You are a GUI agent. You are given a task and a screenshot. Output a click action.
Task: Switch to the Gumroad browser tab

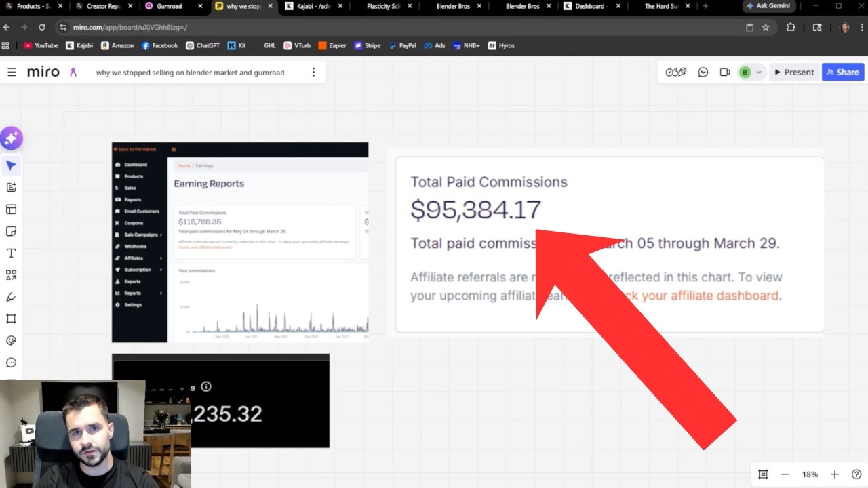pyautogui.click(x=174, y=6)
